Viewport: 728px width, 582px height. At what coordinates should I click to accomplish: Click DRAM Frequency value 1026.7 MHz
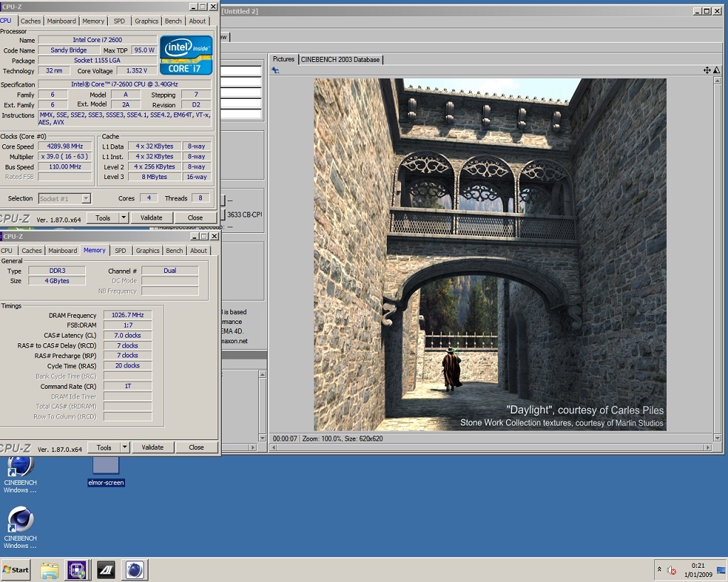128,315
